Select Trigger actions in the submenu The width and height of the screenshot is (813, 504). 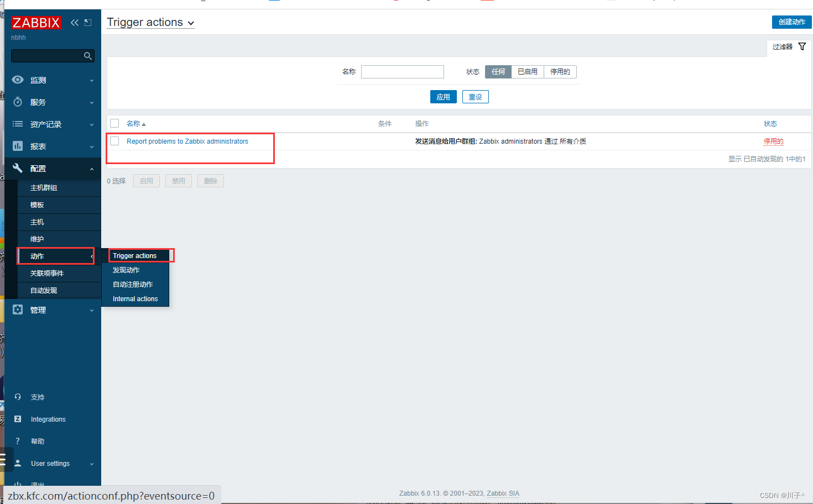[x=135, y=256]
